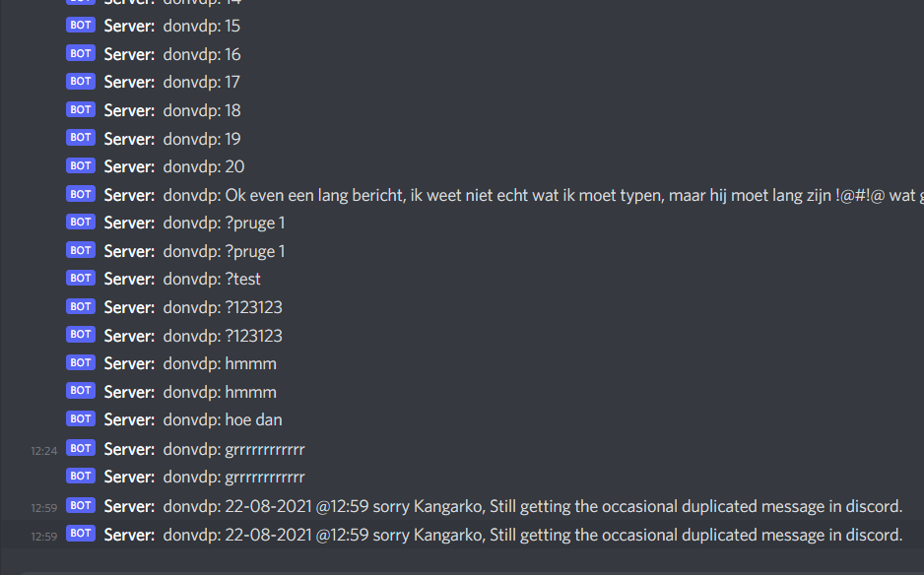Click the "donvdp: 19" message text

[x=202, y=138]
